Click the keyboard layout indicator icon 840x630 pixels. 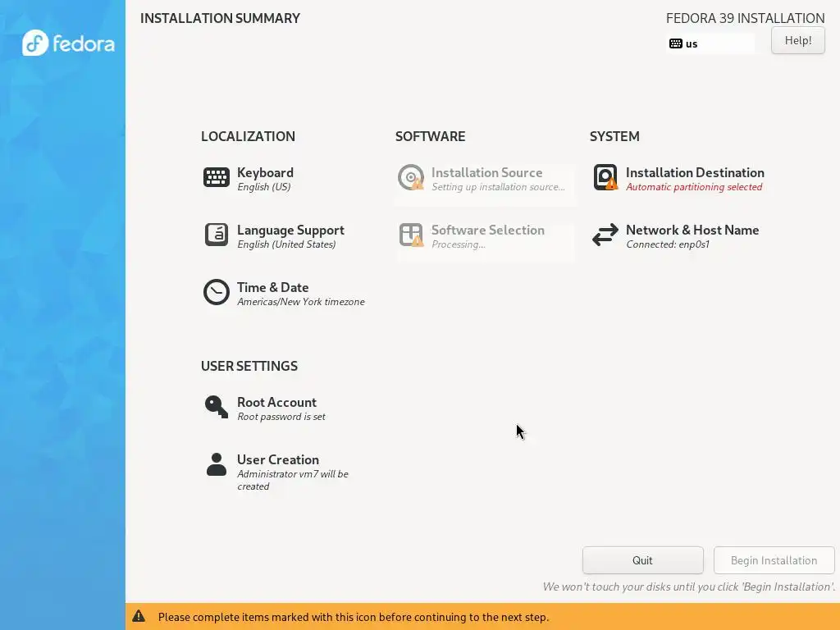676,43
